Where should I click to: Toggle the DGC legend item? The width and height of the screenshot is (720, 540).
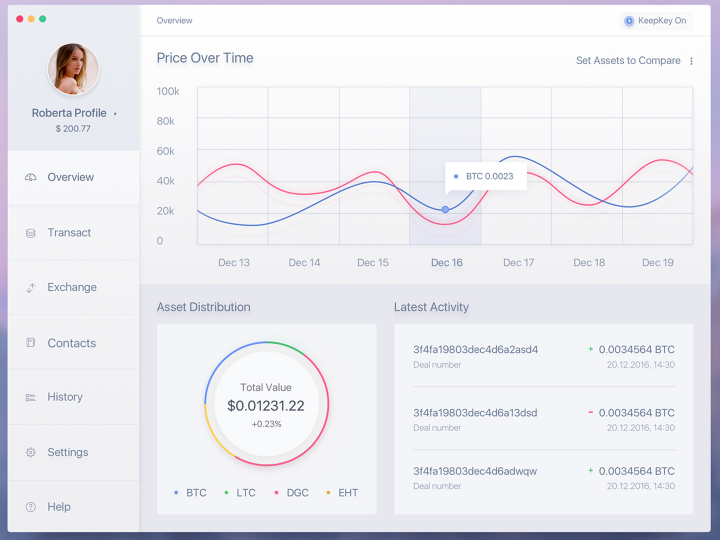click(292, 493)
